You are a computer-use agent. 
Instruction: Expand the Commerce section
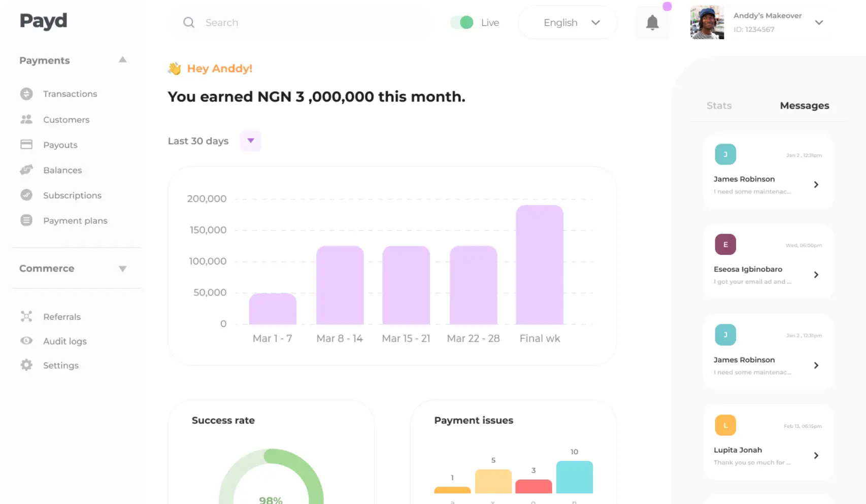click(x=122, y=268)
